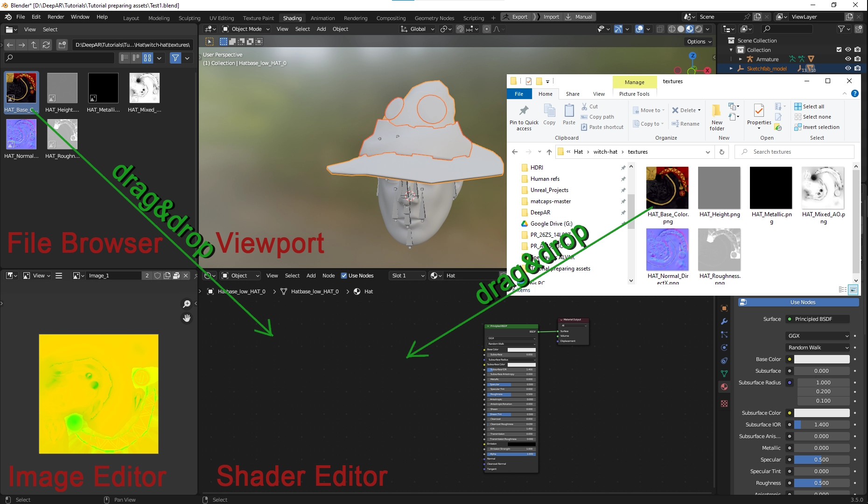Image resolution: width=868 pixels, height=504 pixels.
Task: Click Import button in top bar
Action: point(547,17)
